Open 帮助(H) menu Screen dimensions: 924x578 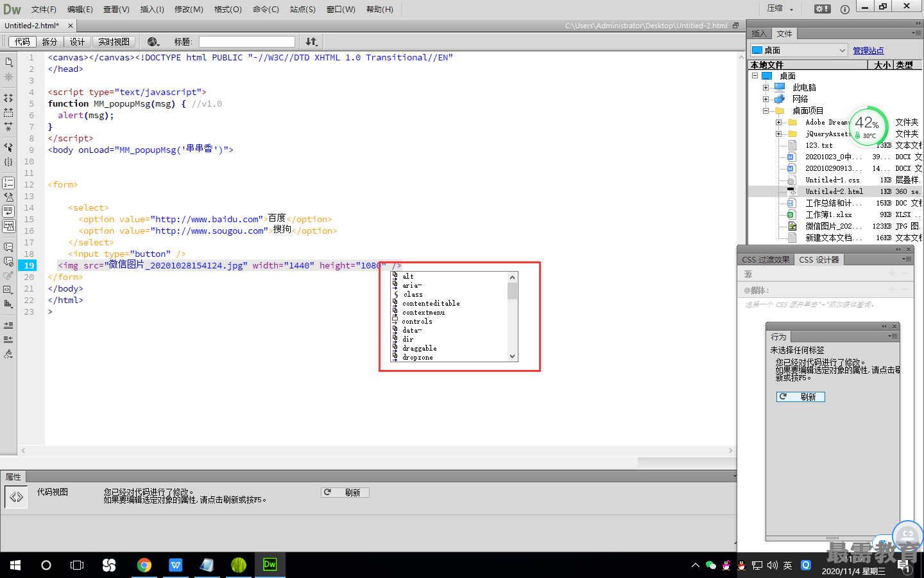click(x=380, y=9)
